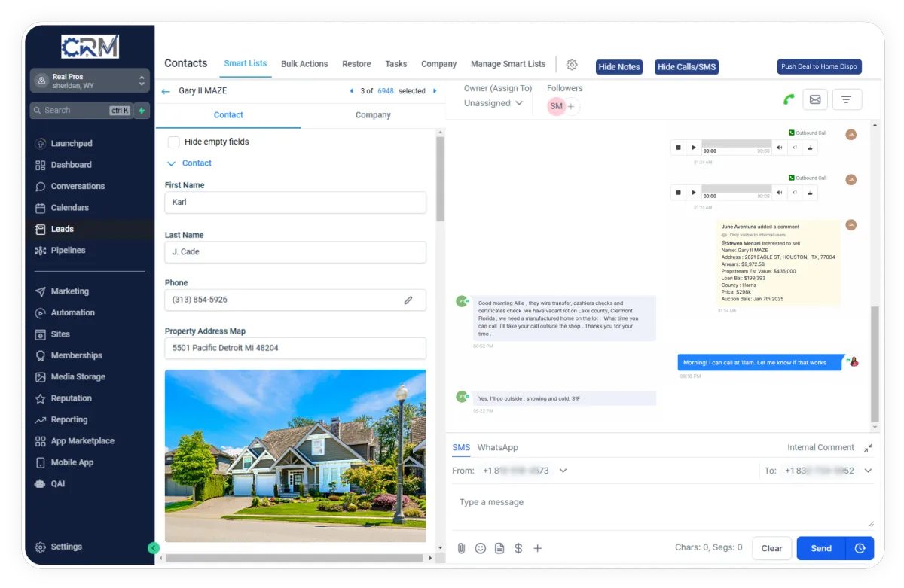This screenshot has height=588, width=904.
Task: Open the Real Pros account switcher
Action: 89,81
